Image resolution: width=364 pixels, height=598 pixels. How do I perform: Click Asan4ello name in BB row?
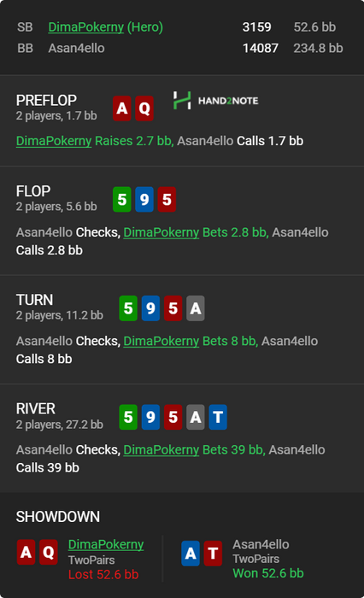coord(76,48)
